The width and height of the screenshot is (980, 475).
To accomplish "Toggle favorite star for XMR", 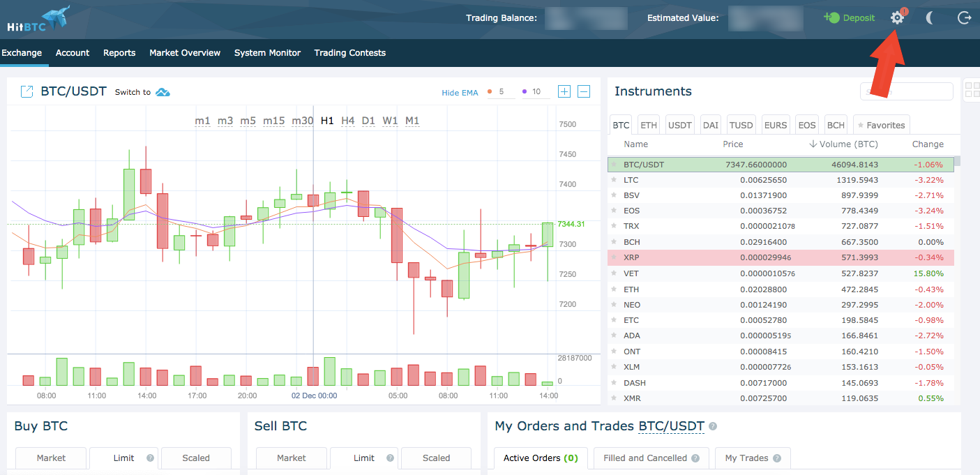I will coord(614,398).
